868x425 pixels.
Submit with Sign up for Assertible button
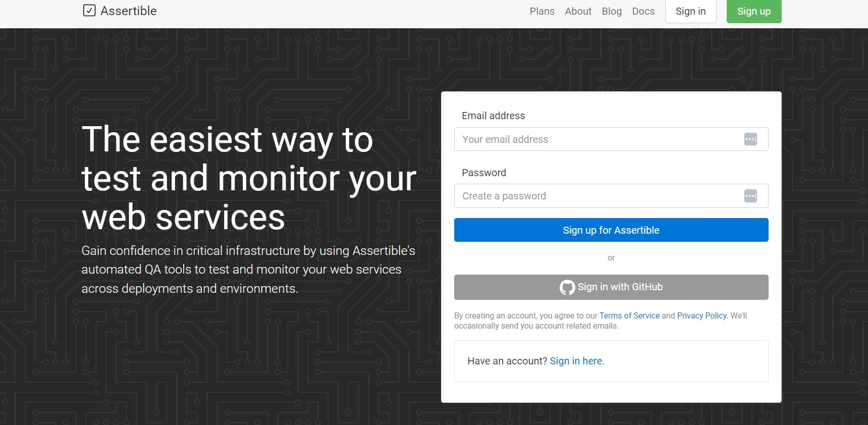(611, 230)
